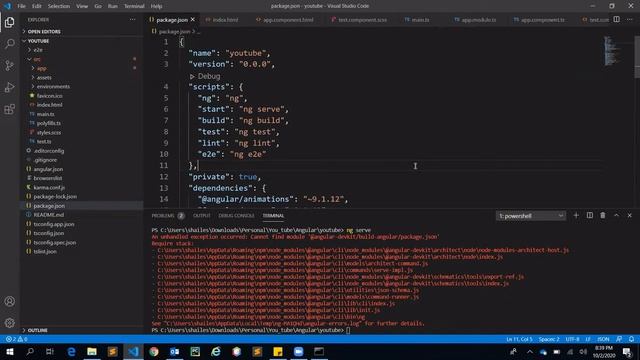Image resolution: width=640 pixels, height=360 pixels.
Task: Collapse the src folder
Action: [x=37, y=59]
